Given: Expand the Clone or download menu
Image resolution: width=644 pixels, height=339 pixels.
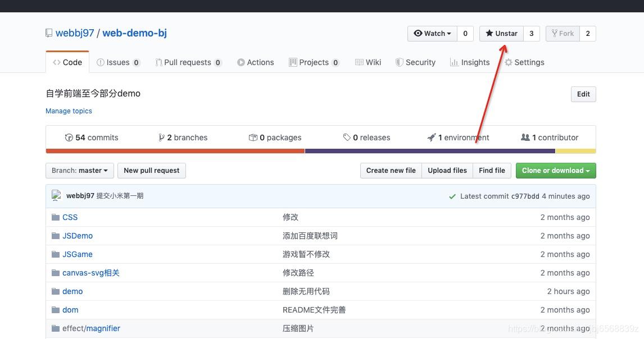Looking at the screenshot, I should point(556,170).
